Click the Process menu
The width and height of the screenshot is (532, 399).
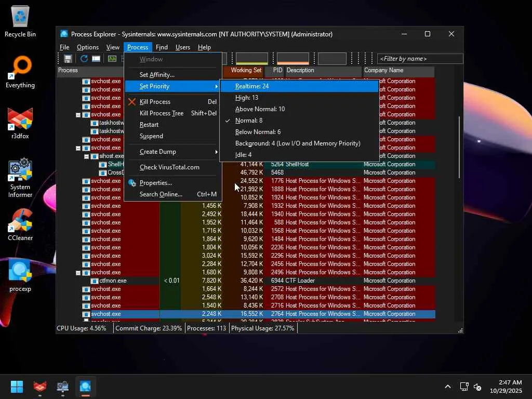tap(137, 47)
